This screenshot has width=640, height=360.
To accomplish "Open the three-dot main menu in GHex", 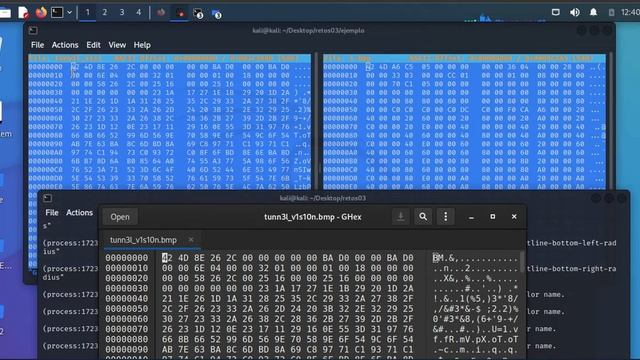I will pos(446,217).
